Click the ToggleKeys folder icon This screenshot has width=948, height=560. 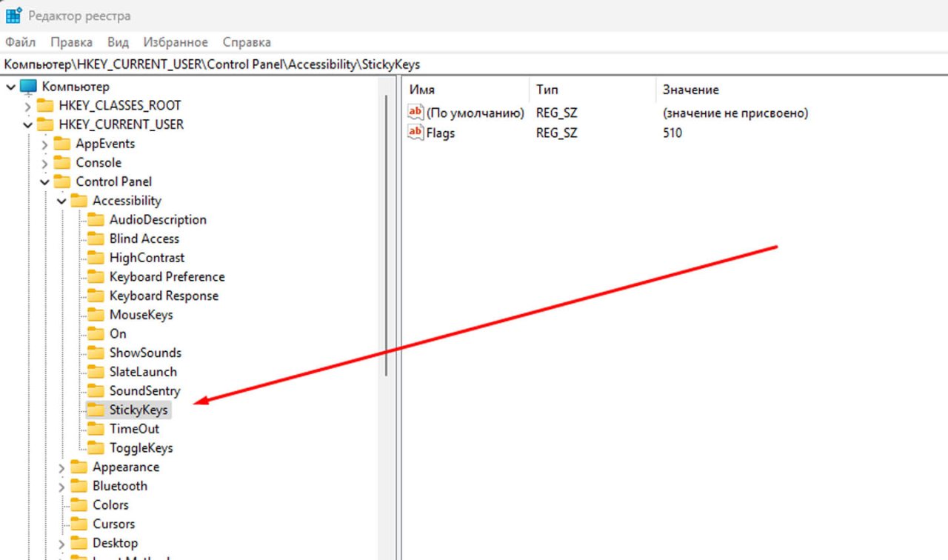coord(96,448)
